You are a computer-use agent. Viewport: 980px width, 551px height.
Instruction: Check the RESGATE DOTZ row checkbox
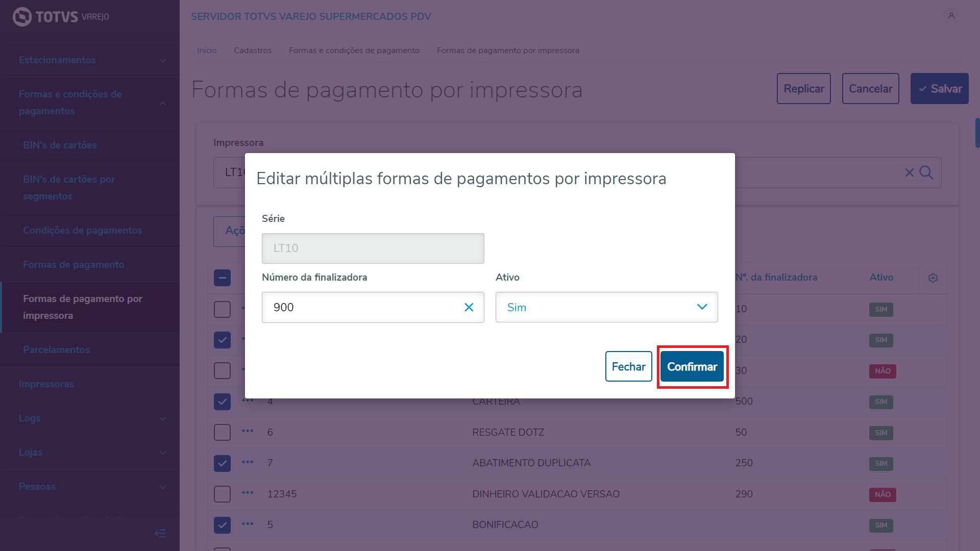[x=222, y=432]
